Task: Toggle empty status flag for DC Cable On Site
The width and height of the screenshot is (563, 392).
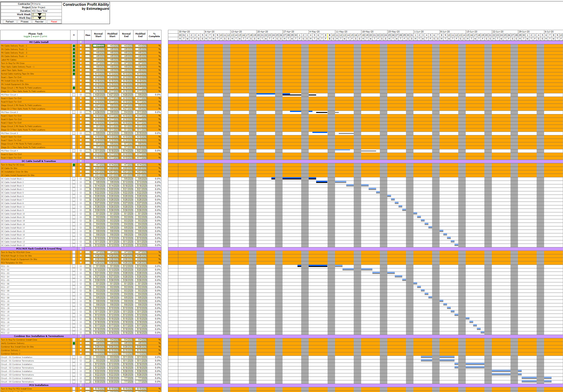Action: [x=74, y=168]
